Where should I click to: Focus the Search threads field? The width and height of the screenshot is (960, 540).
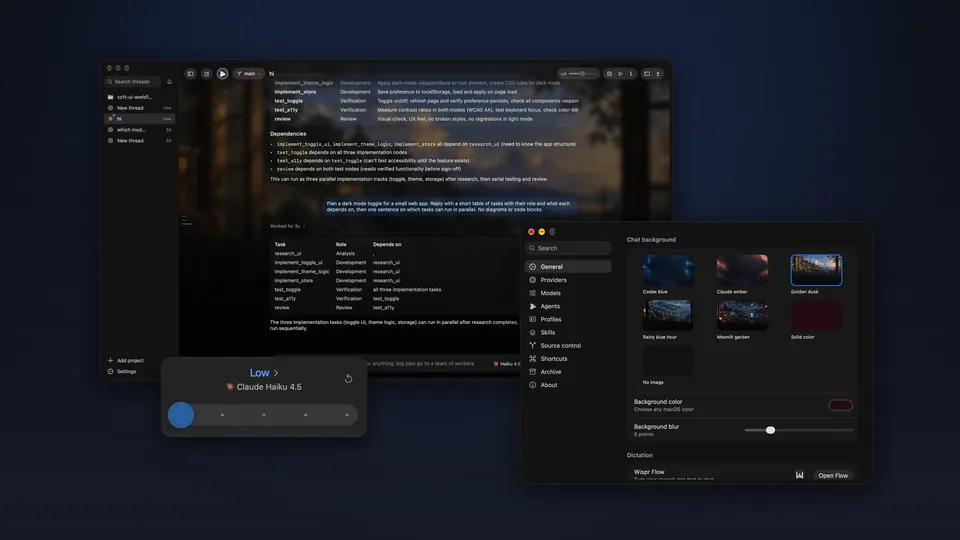point(133,81)
